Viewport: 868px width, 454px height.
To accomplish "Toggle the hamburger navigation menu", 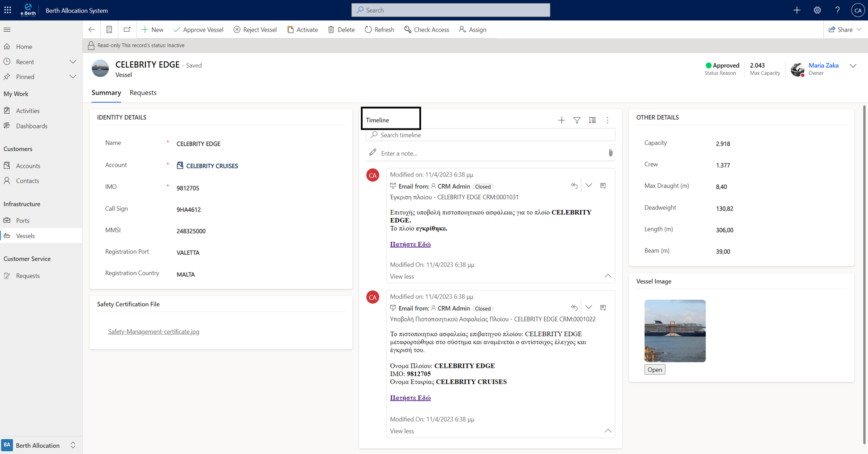I will point(7,29).
